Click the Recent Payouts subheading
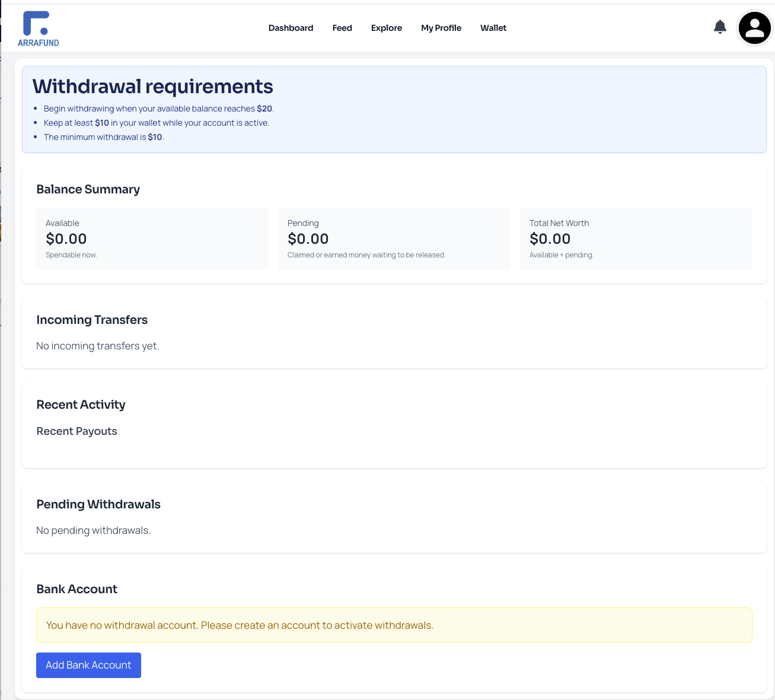 coord(77,431)
